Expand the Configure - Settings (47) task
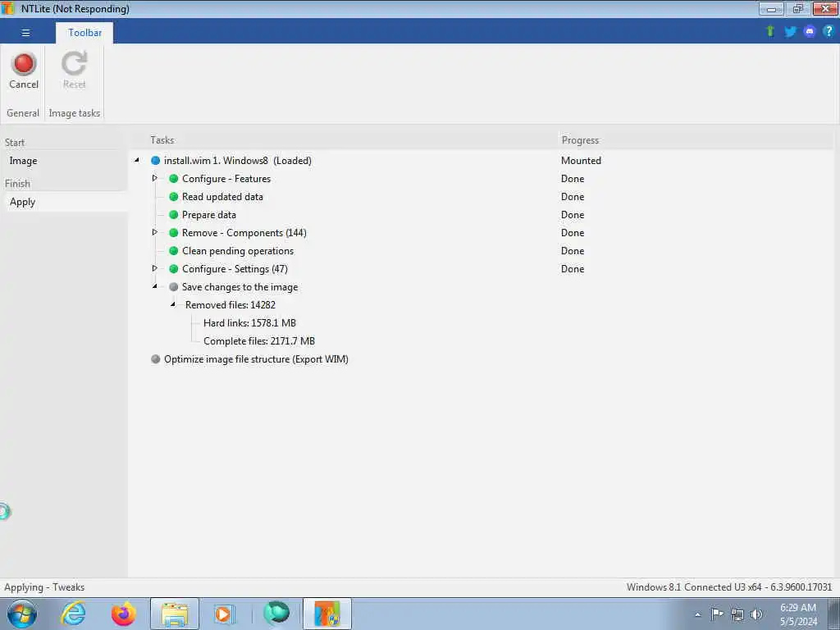Screen dimensions: 840x630 (x=155, y=268)
